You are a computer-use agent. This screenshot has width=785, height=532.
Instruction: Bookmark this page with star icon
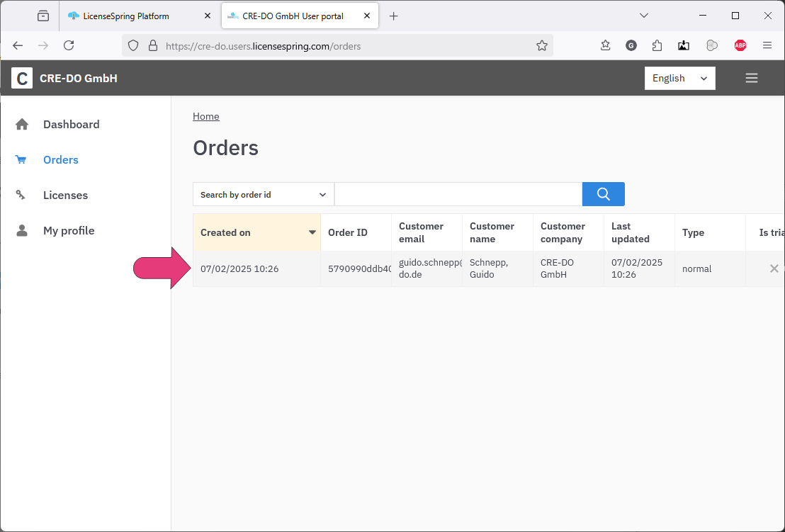542,46
